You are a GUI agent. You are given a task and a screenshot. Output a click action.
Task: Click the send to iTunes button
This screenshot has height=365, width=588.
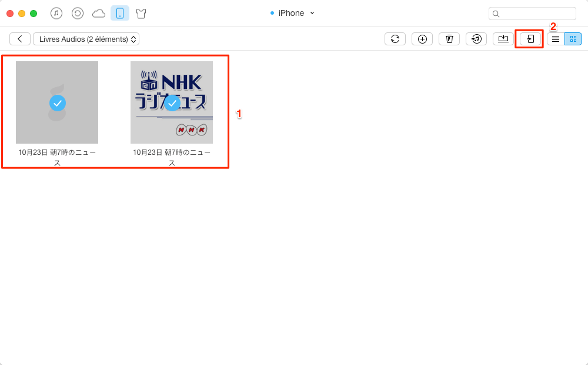[476, 39]
